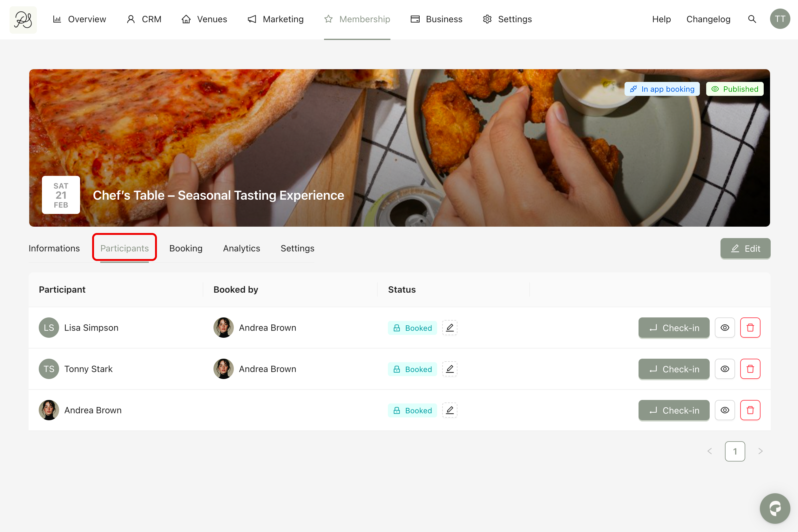
Task: Edit Lisa Simpson's status with pencil icon
Action: coord(450,327)
